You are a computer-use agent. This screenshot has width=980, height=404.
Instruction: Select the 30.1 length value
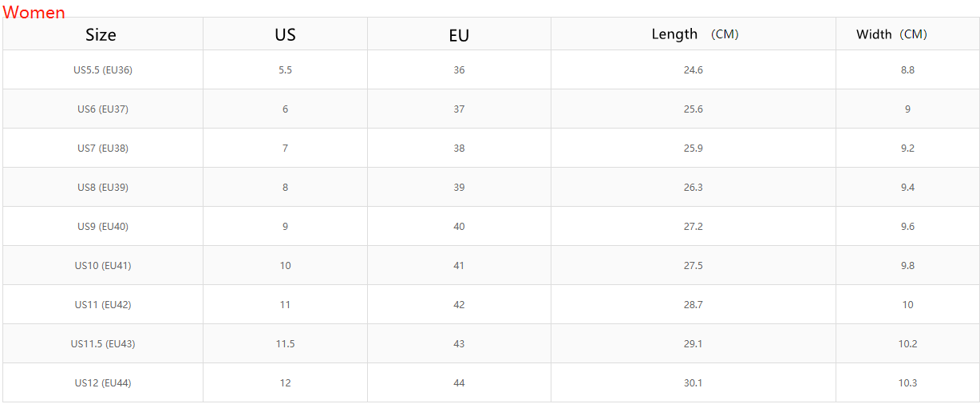694,383
